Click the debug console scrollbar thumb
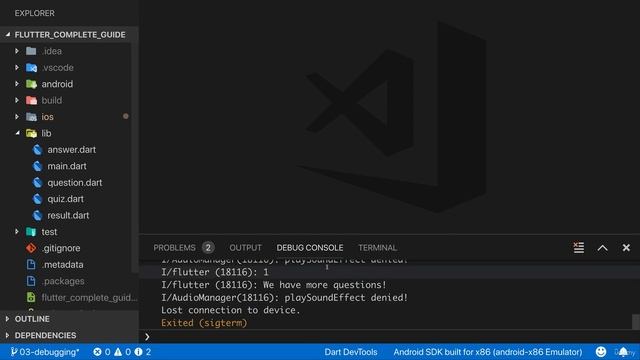The height and width of the screenshot is (360, 640). (x=636, y=321)
